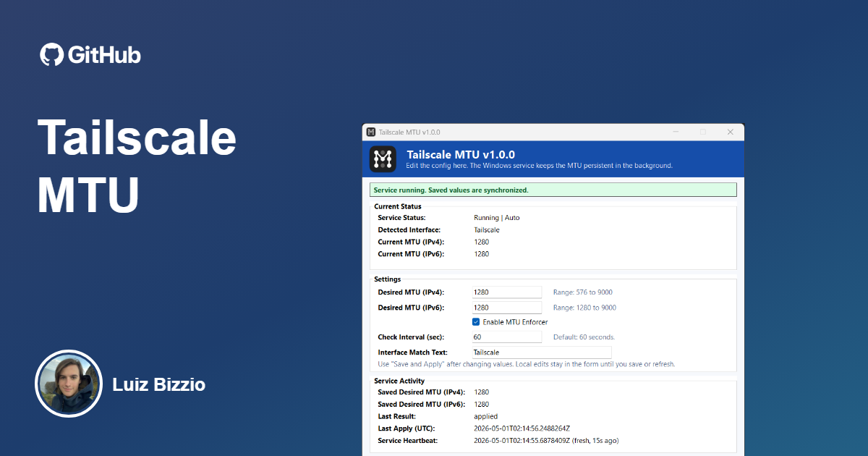Click the 'Tailscale MTU v1.0.0' title bar text

point(409,132)
